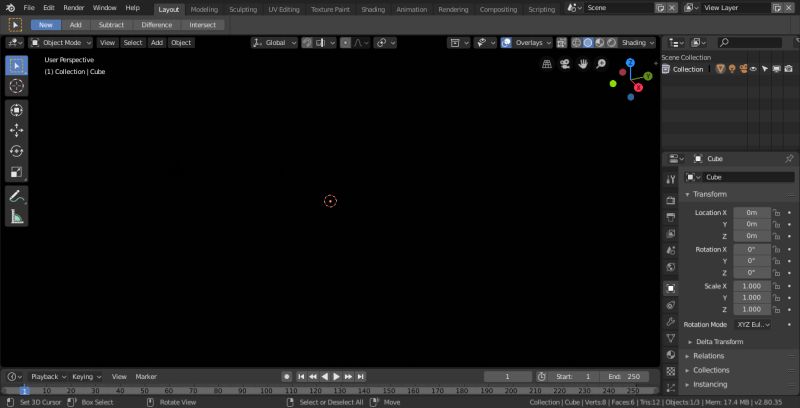Open the Material properties tab
This screenshot has width=800, height=408.
(671, 354)
